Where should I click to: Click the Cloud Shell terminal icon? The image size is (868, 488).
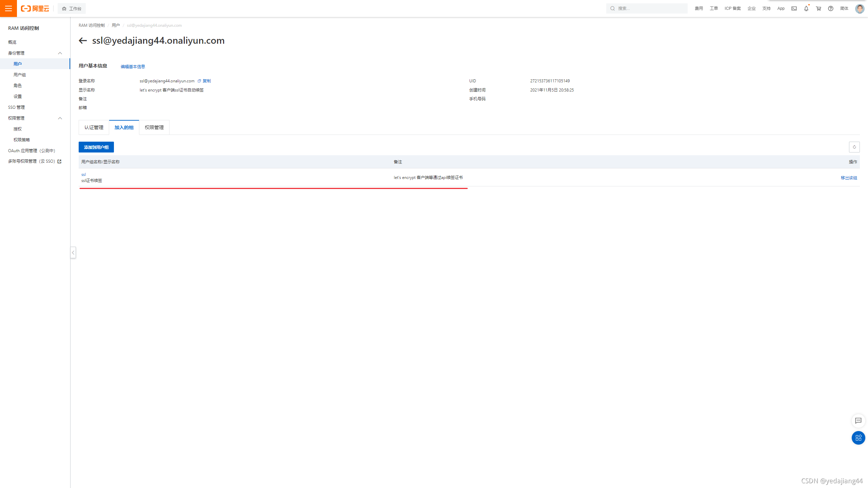coord(794,8)
